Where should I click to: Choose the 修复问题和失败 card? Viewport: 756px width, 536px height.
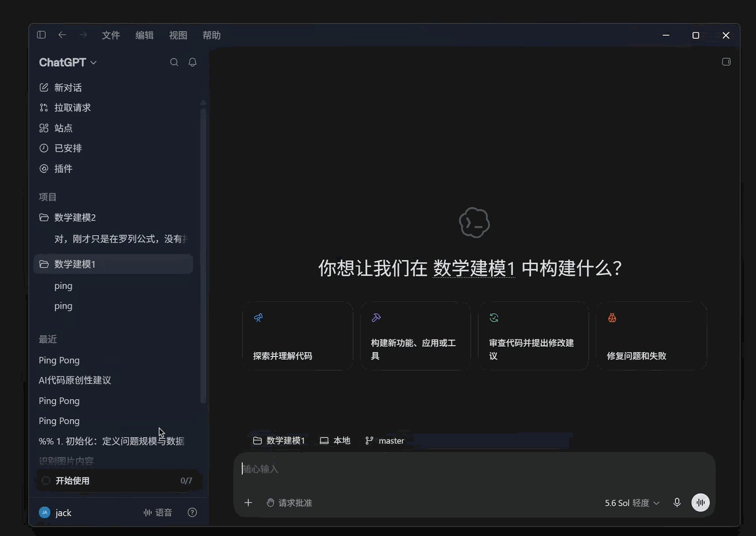[651, 336]
